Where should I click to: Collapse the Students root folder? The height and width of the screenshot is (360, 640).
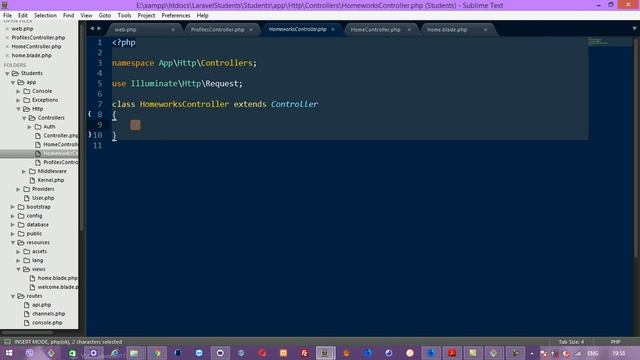(7, 73)
